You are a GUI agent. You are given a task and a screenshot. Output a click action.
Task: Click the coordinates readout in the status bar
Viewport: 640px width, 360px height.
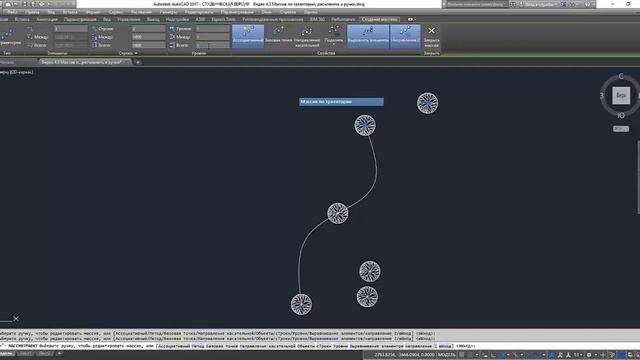coord(404,355)
